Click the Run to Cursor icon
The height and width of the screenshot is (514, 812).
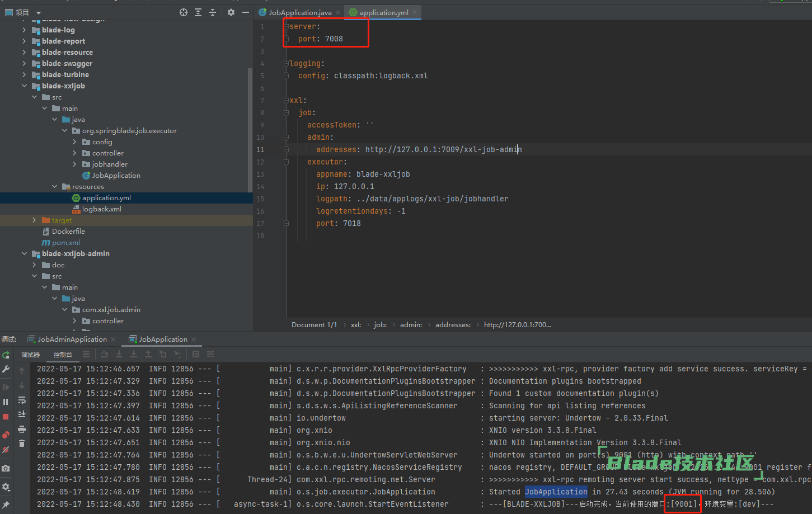[177, 354]
